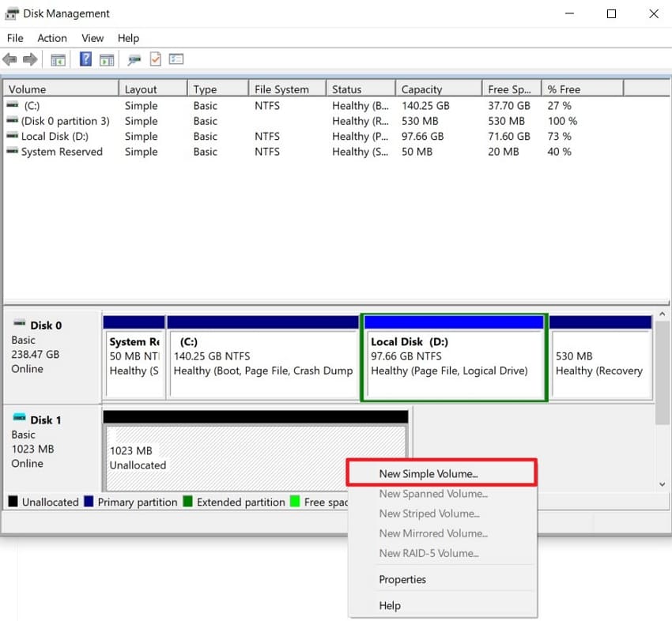Open the Action menu

click(x=51, y=38)
